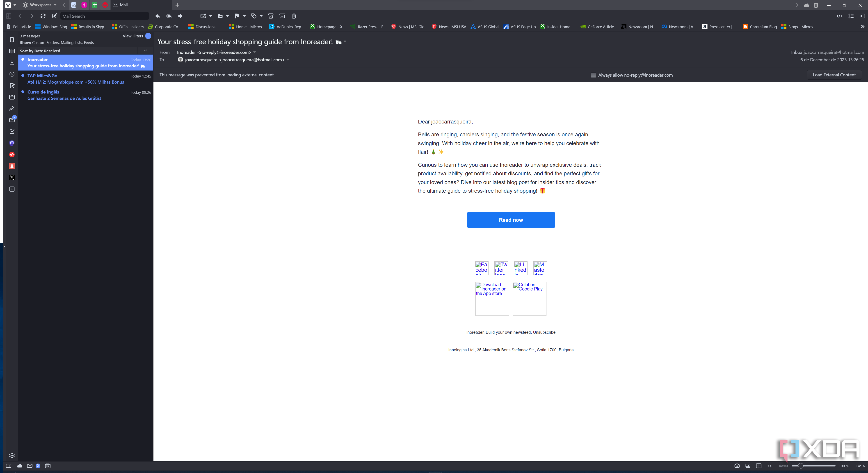Delete the selected message with trash icon
Image resolution: width=868 pixels, height=473 pixels.
[294, 16]
